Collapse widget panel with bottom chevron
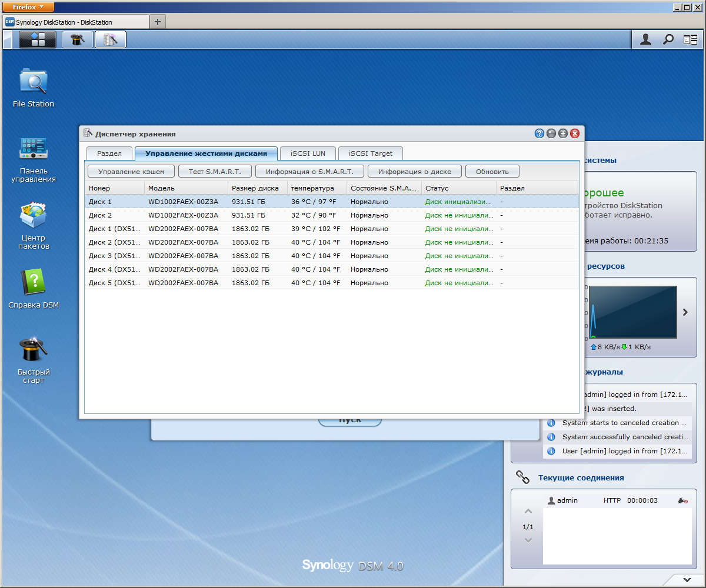Image resolution: width=706 pixels, height=588 pixels. tap(686, 579)
